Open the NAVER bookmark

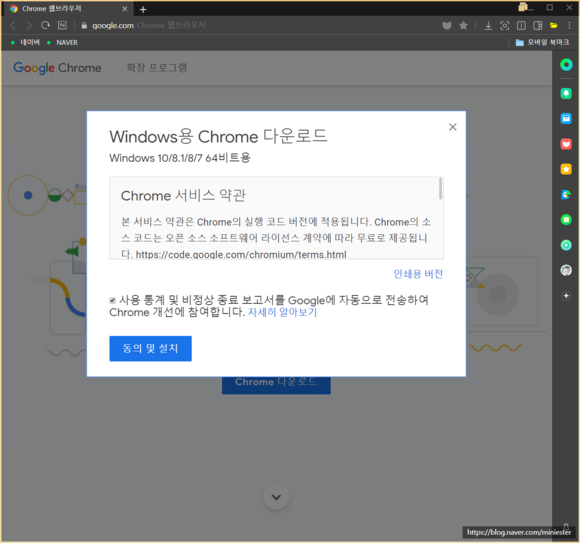tap(63, 43)
